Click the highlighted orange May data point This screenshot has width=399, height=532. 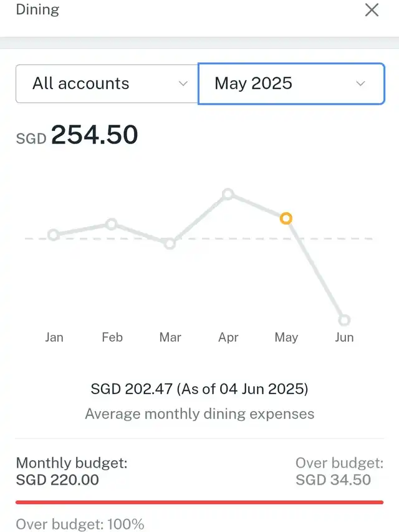(286, 218)
